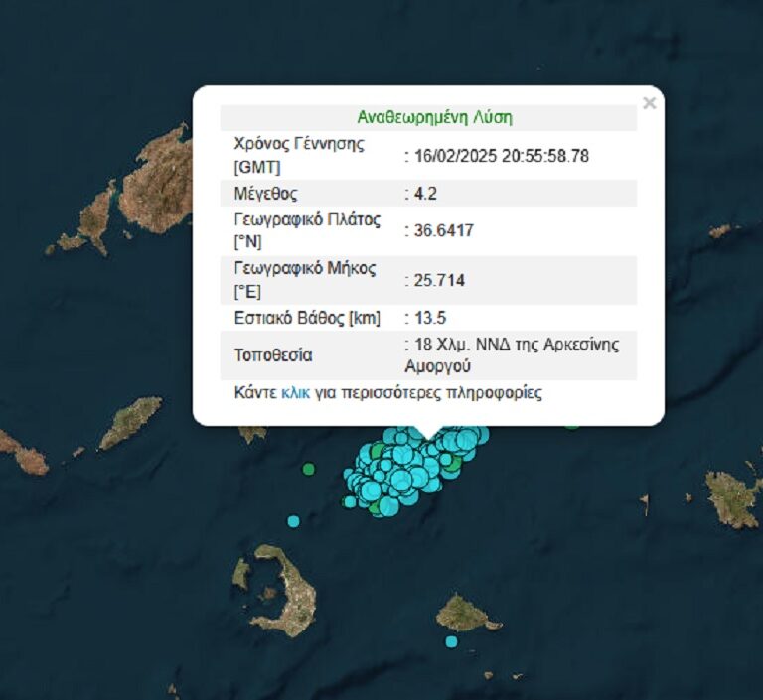
Task: Click the small Thirasia islet west of Santorini
Action: 241,573
